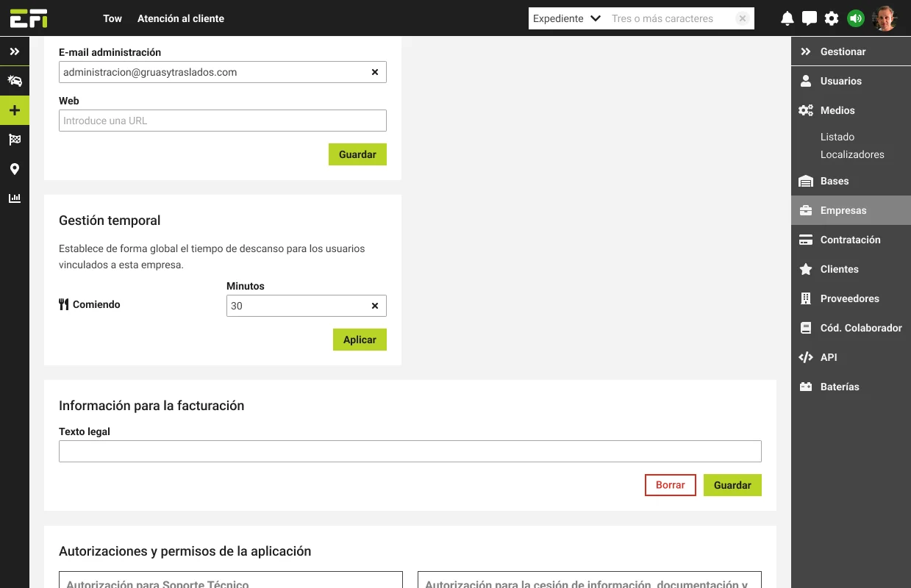Toggle the green sound speaker icon
This screenshot has height=588, width=911.
[x=855, y=18]
